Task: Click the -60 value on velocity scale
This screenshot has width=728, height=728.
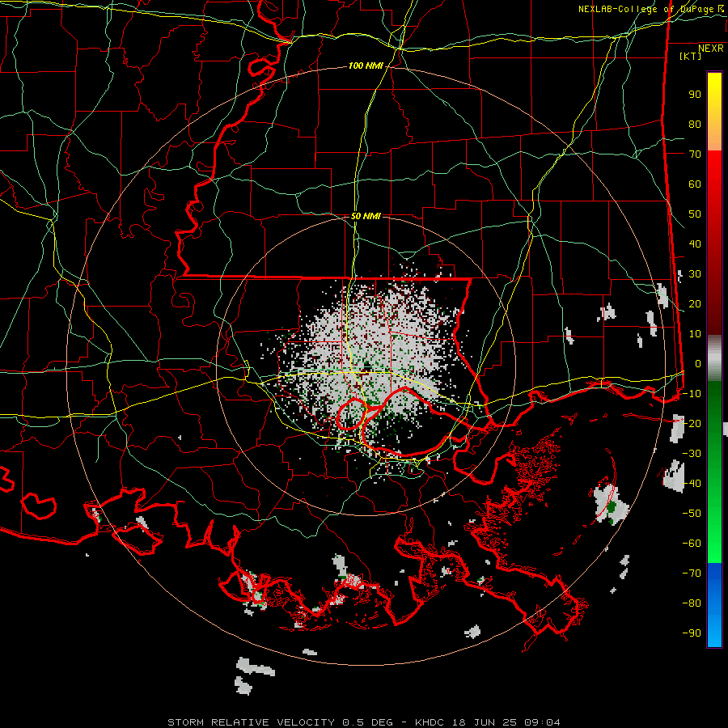Action: [692, 544]
